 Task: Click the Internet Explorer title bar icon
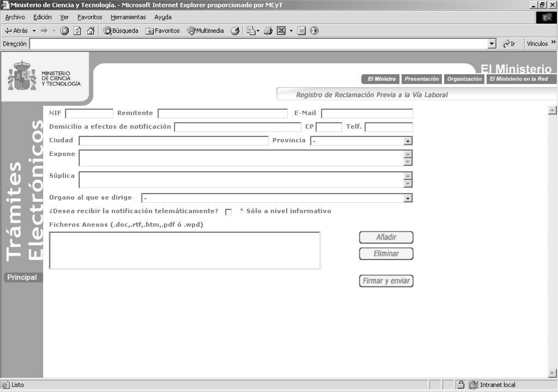pos(5,5)
